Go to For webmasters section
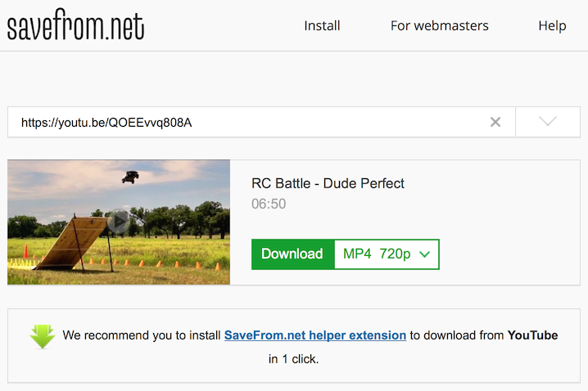This screenshot has height=391, width=588. [x=440, y=26]
